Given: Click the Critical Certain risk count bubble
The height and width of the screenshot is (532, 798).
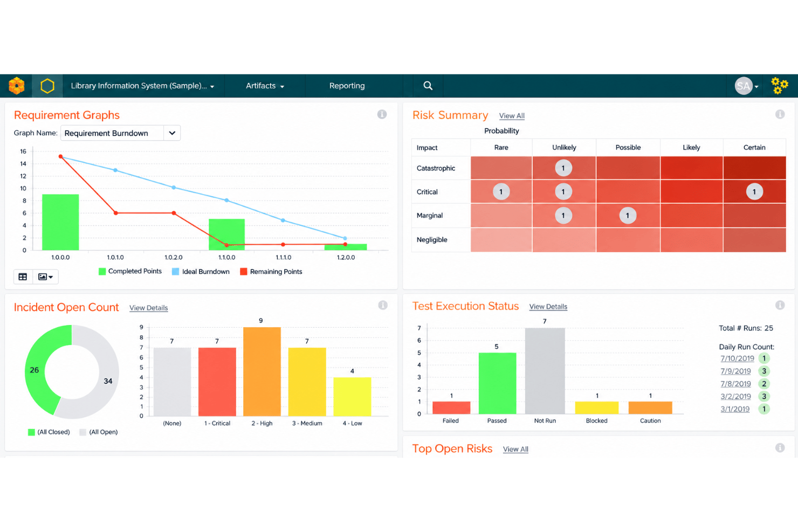Looking at the screenshot, I should (754, 192).
